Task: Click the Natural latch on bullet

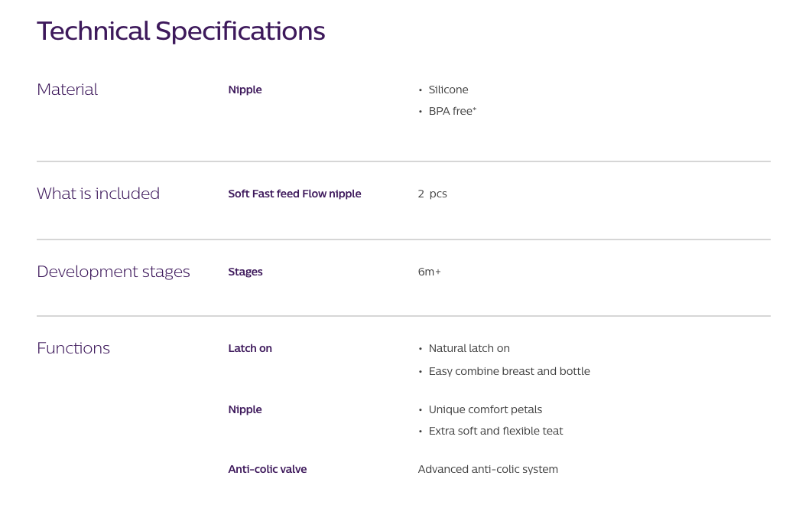Action: coord(469,348)
